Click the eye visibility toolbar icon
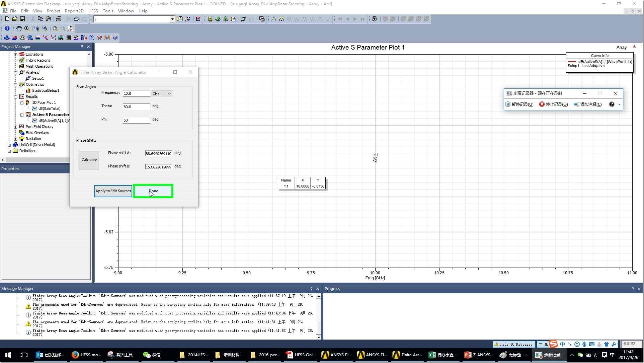644x363 pixels. (x=375, y=19)
